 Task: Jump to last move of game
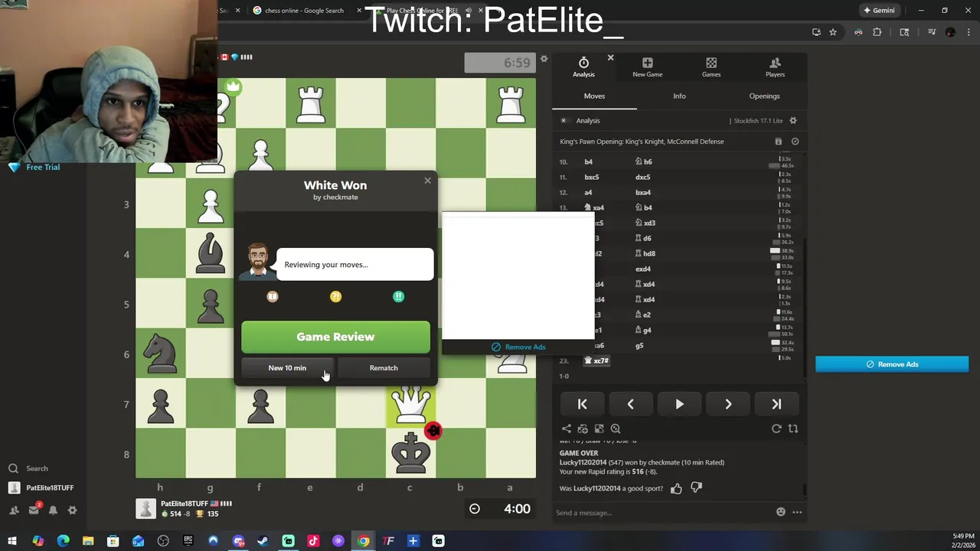point(776,404)
